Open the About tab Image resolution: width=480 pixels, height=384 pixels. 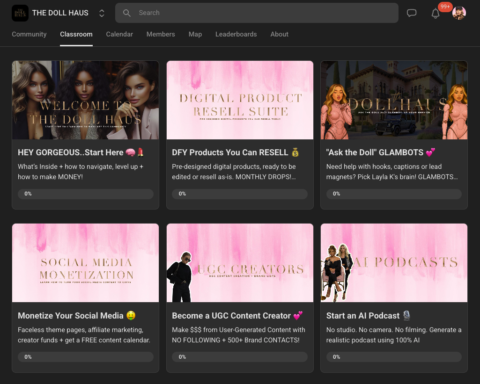pyautogui.click(x=279, y=34)
